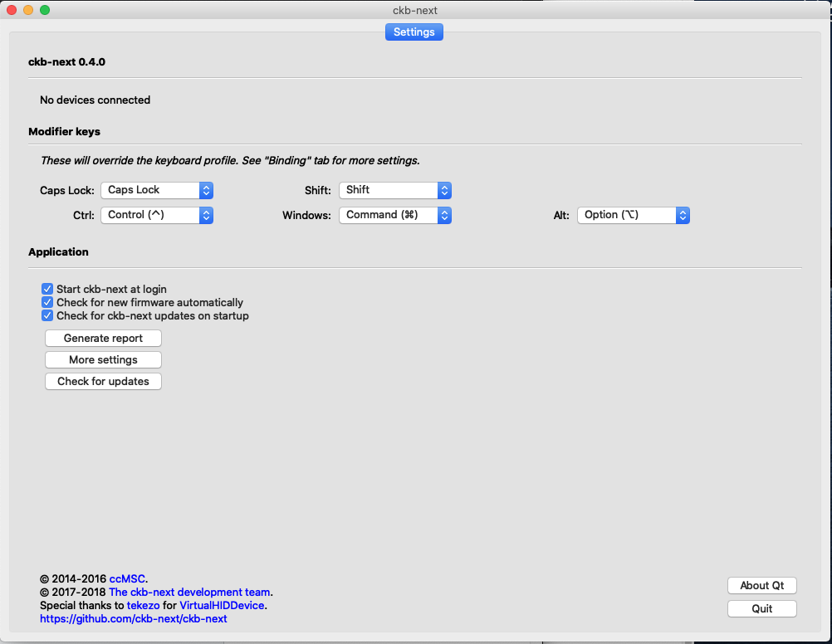The image size is (832, 644).
Task: Click Check for updates button
Action: 104,382
